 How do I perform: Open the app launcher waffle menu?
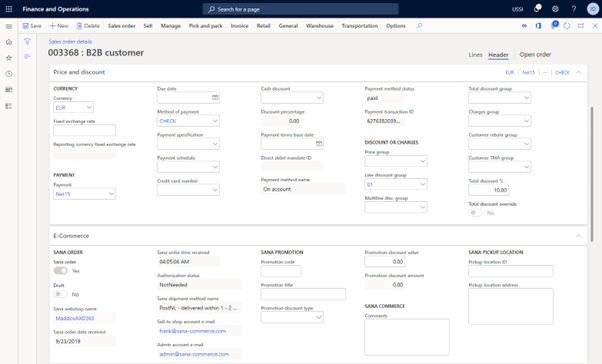click(x=9, y=9)
